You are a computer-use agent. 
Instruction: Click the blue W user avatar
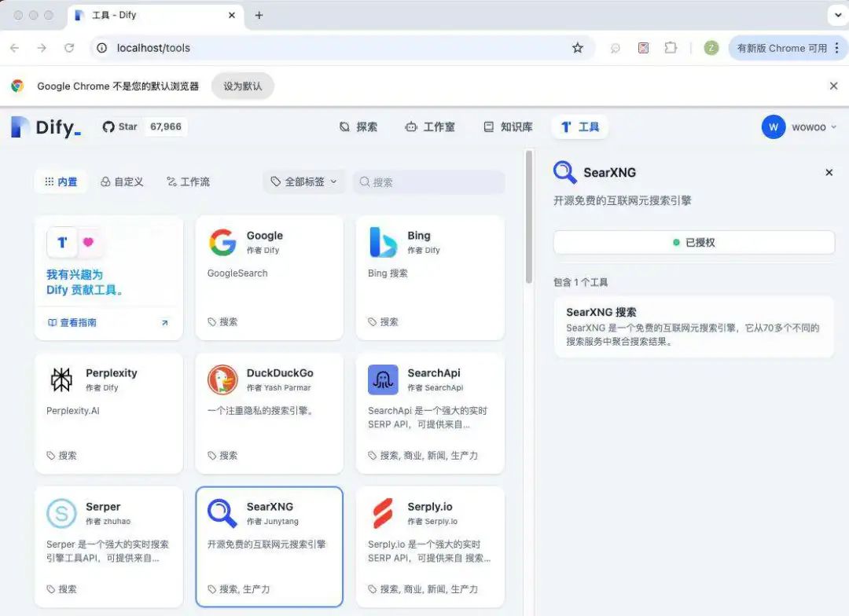point(774,127)
